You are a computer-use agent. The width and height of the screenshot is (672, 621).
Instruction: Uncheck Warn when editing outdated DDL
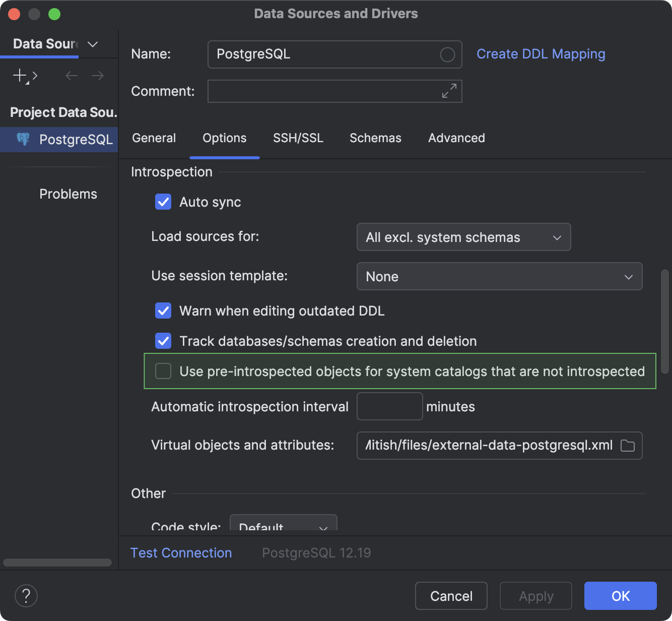[163, 311]
